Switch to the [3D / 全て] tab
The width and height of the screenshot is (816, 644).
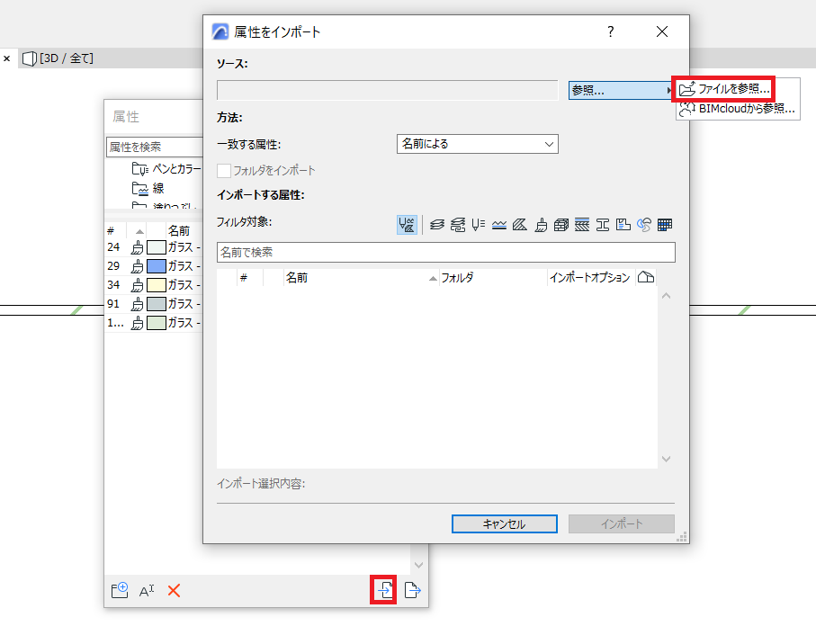(58, 58)
